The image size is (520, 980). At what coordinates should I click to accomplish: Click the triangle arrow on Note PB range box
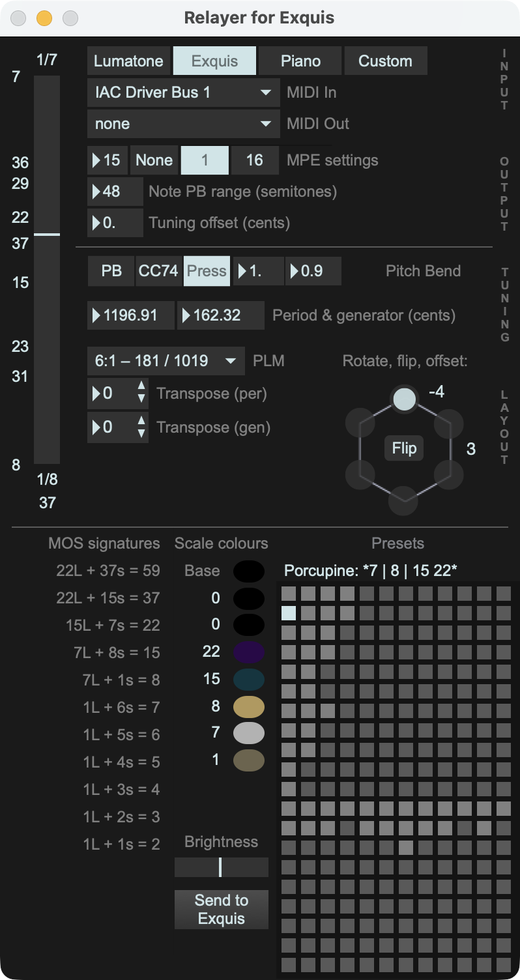click(97, 192)
